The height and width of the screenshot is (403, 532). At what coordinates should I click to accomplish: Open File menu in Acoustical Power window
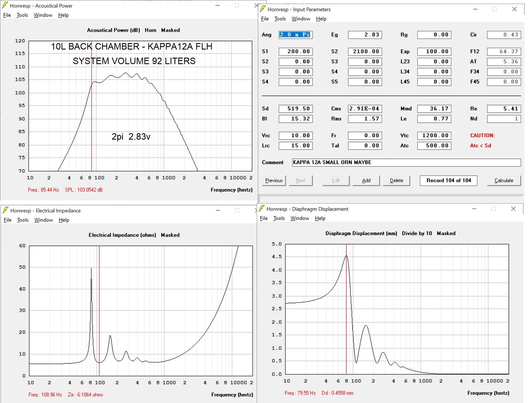coord(7,15)
